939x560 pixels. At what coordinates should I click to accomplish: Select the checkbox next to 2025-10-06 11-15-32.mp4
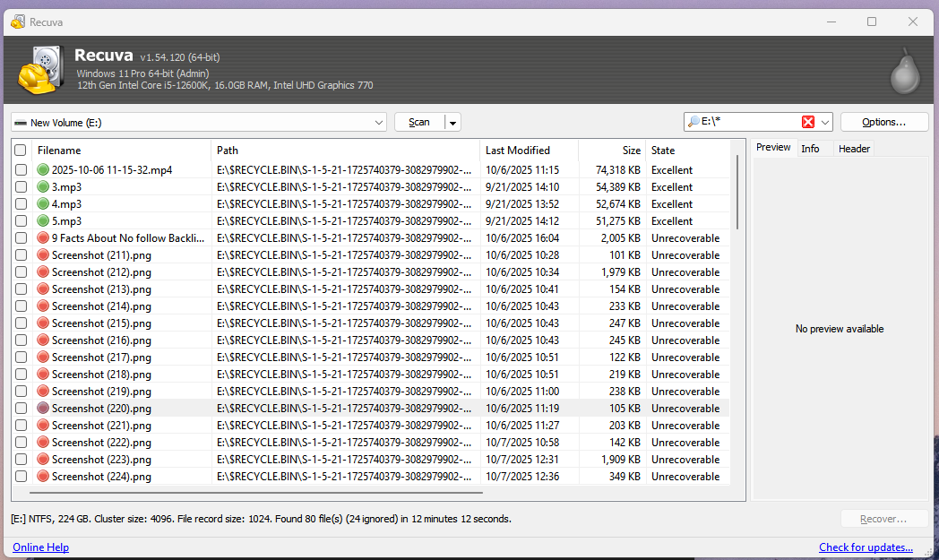pos(20,169)
